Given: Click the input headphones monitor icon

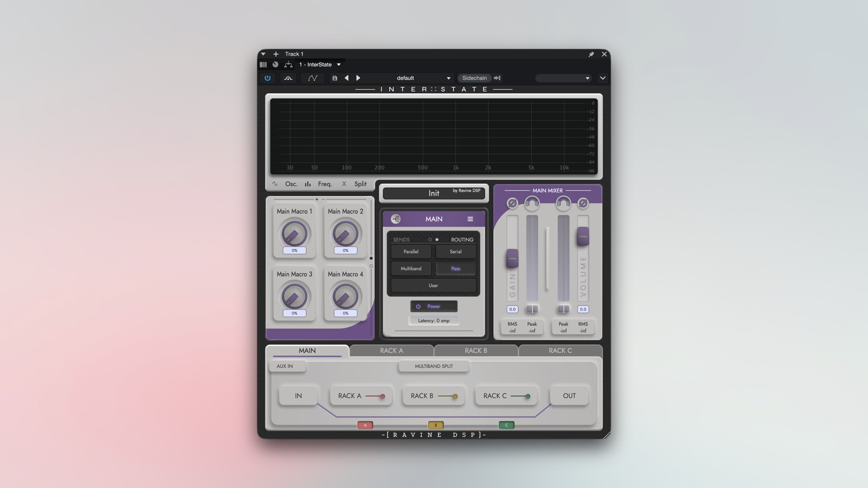Looking at the screenshot, I should (532, 203).
